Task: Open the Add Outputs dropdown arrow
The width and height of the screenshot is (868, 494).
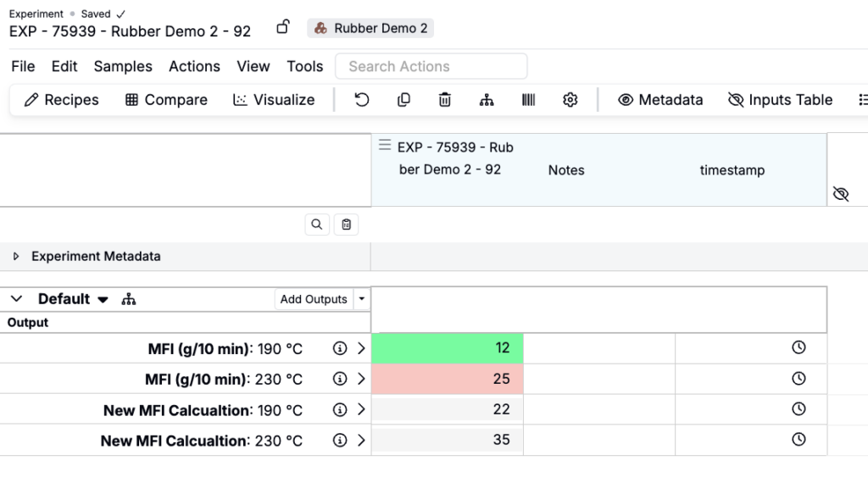Action: pos(362,299)
